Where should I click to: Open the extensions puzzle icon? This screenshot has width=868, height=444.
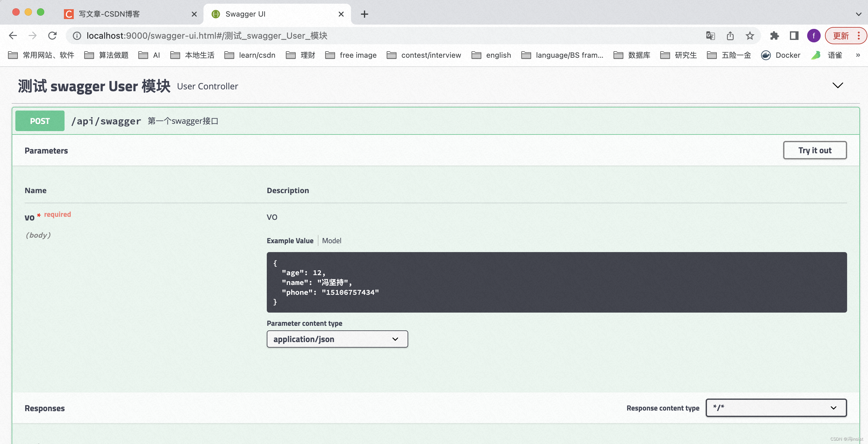[x=774, y=36]
